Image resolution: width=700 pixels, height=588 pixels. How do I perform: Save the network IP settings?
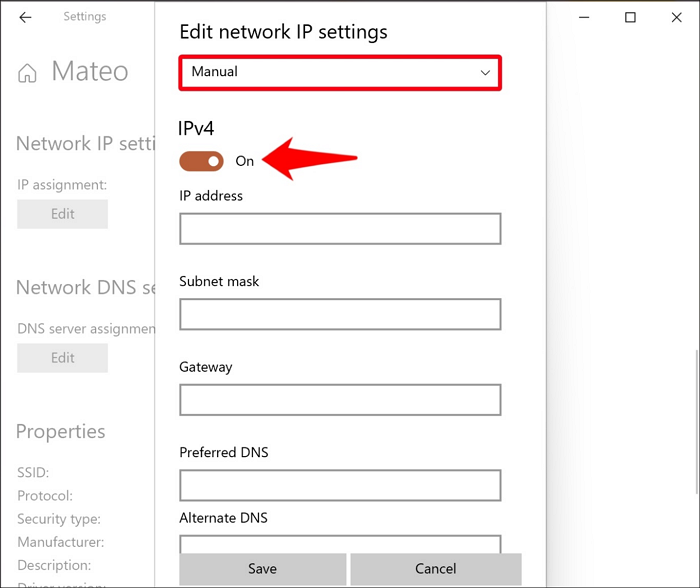262,569
